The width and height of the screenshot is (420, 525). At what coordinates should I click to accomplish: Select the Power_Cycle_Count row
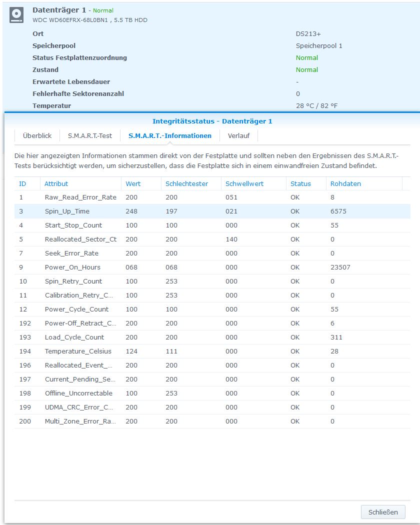point(212,309)
